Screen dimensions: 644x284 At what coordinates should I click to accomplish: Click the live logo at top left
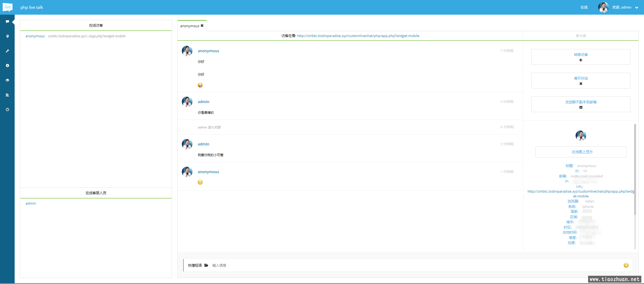click(7, 7)
